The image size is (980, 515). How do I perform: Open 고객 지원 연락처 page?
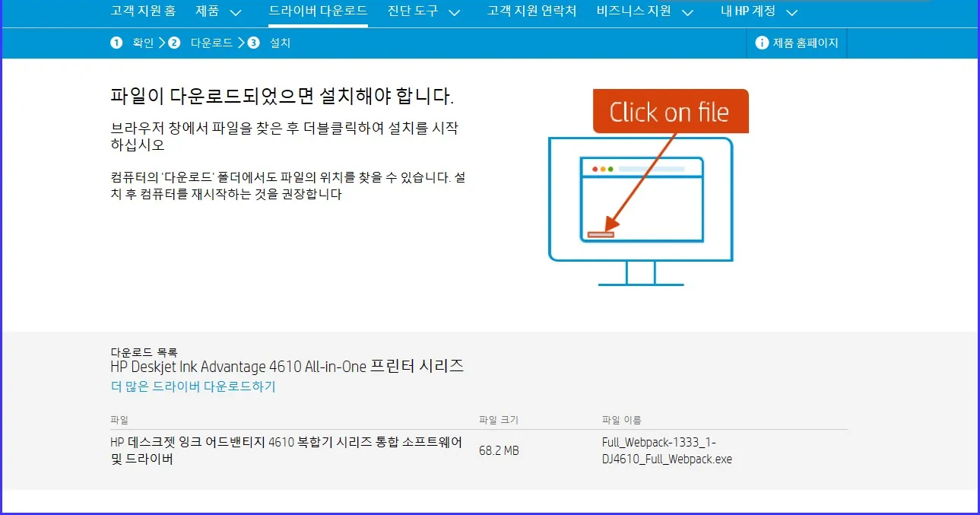point(532,11)
